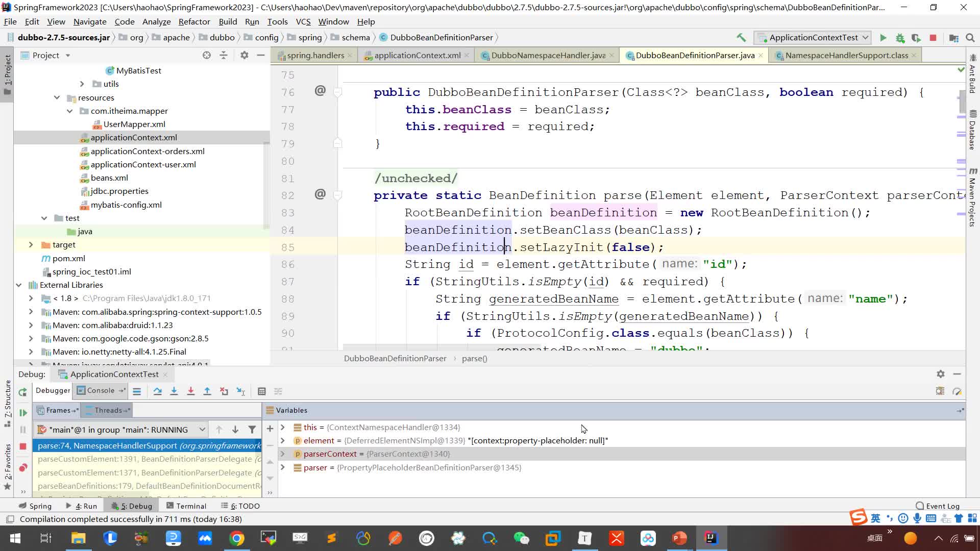980x551 pixels.
Task: Expand the utils folder in project tree
Action: tap(82, 84)
